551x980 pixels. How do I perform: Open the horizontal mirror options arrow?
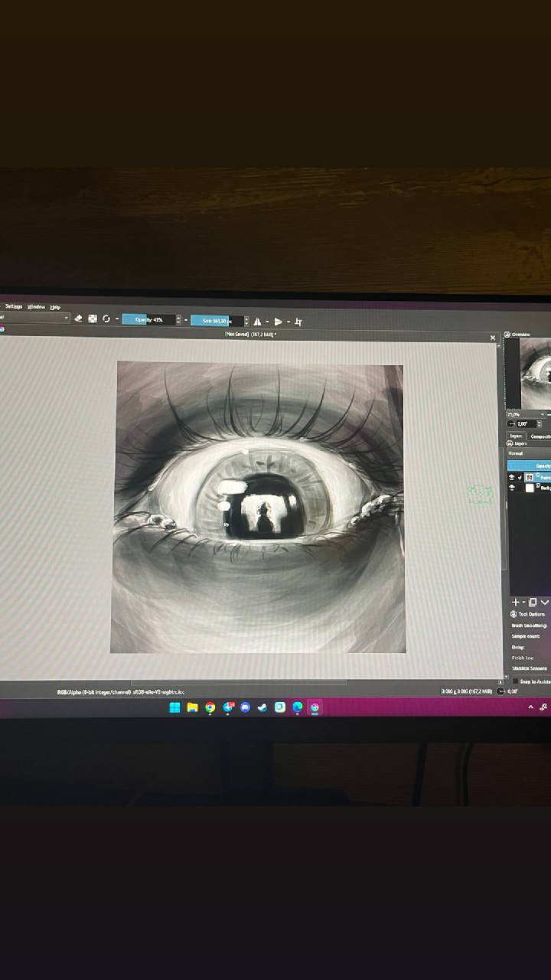(x=267, y=322)
